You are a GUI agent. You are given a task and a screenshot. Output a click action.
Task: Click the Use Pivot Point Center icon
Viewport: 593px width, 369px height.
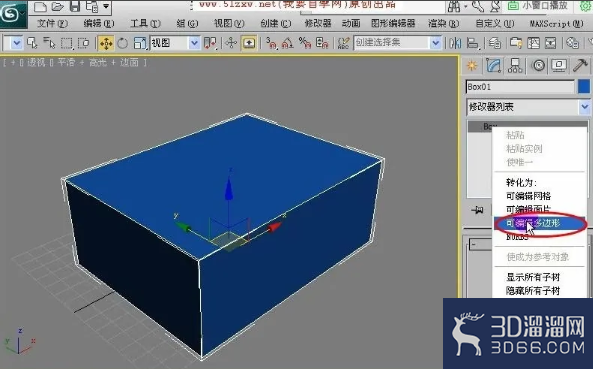pyautogui.click(x=210, y=43)
